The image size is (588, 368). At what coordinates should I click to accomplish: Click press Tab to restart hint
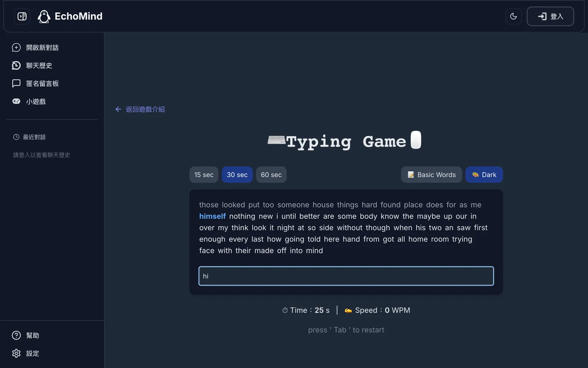(346, 330)
